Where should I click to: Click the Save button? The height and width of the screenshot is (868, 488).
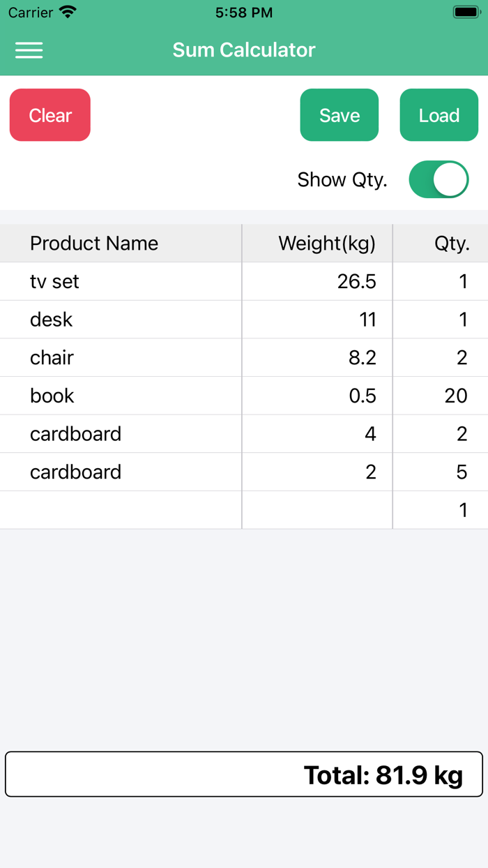[x=340, y=114]
